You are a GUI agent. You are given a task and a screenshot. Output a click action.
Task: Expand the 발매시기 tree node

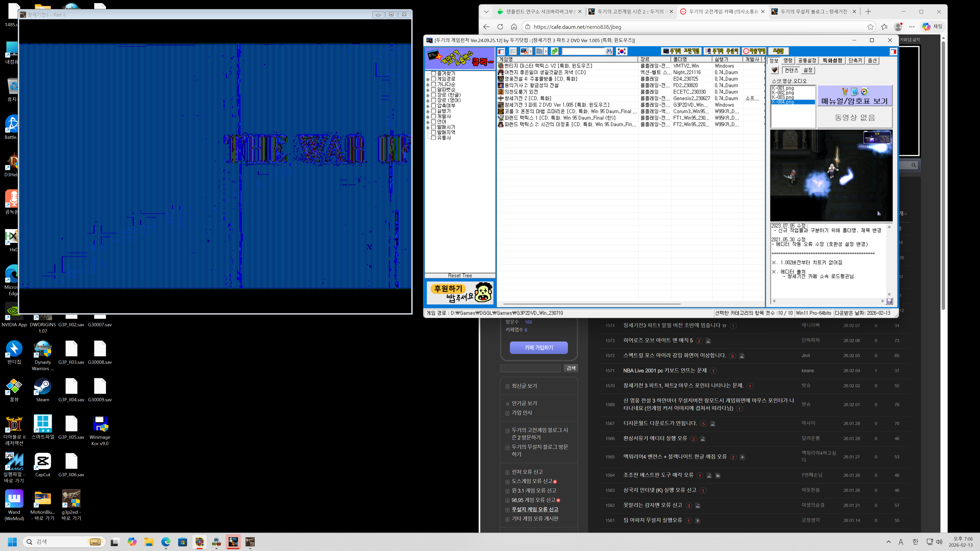click(x=428, y=127)
